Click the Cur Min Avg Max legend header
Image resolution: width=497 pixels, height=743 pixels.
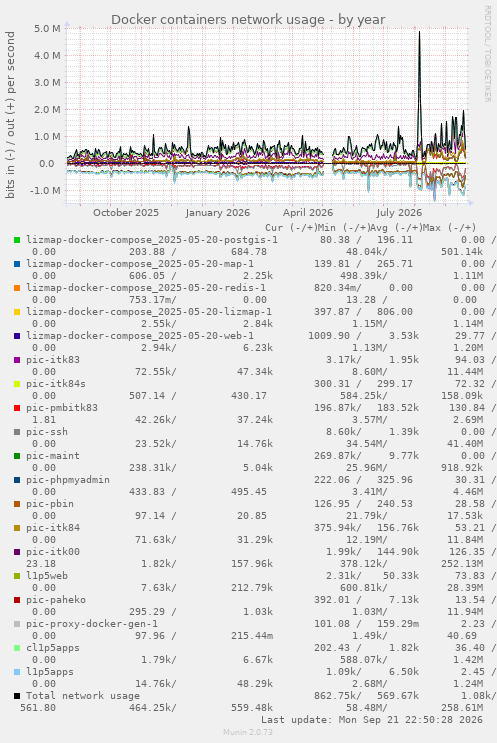370,228
